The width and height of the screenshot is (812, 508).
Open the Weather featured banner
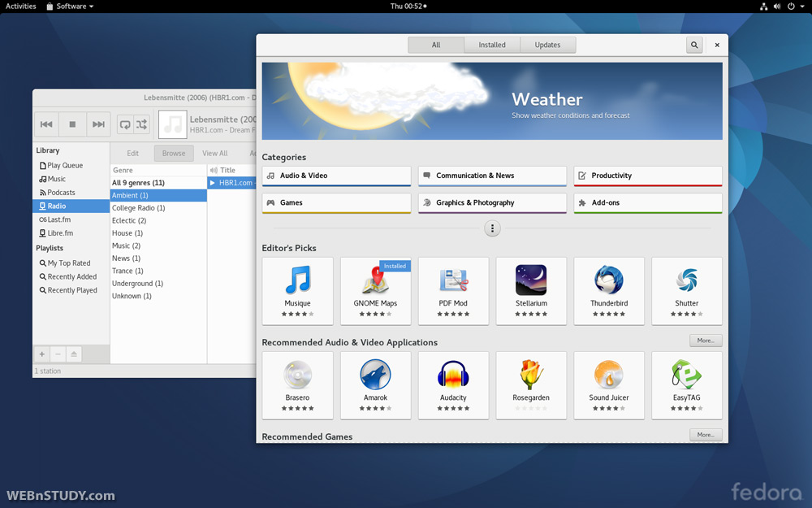tap(492, 101)
